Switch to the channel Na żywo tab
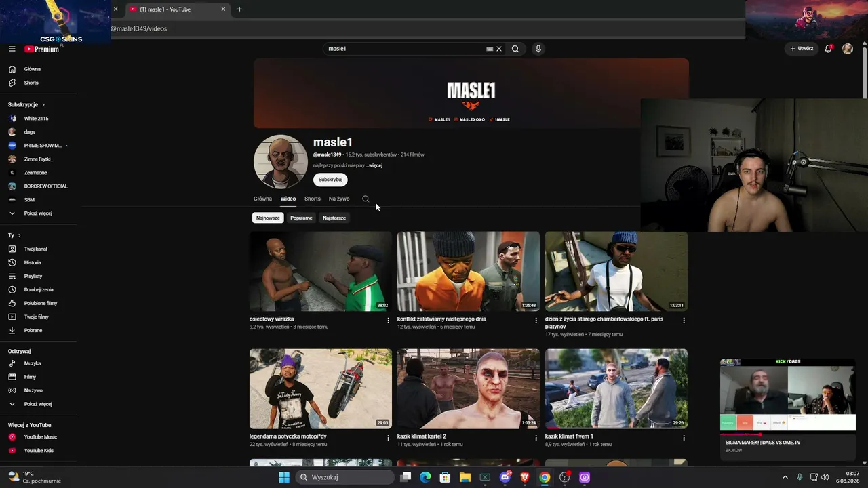868x488 pixels. click(339, 199)
